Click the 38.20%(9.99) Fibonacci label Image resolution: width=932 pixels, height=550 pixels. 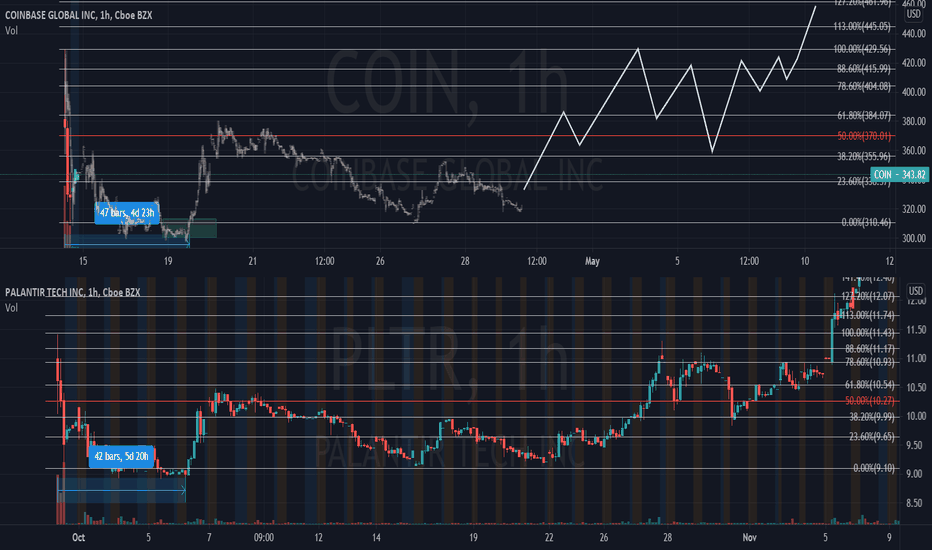coord(871,417)
